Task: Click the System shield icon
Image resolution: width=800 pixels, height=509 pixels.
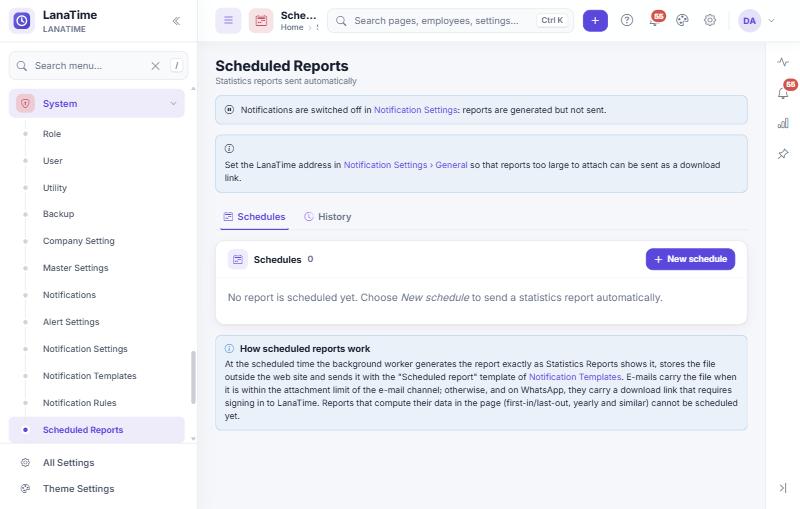Action: [x=25, y=104]
